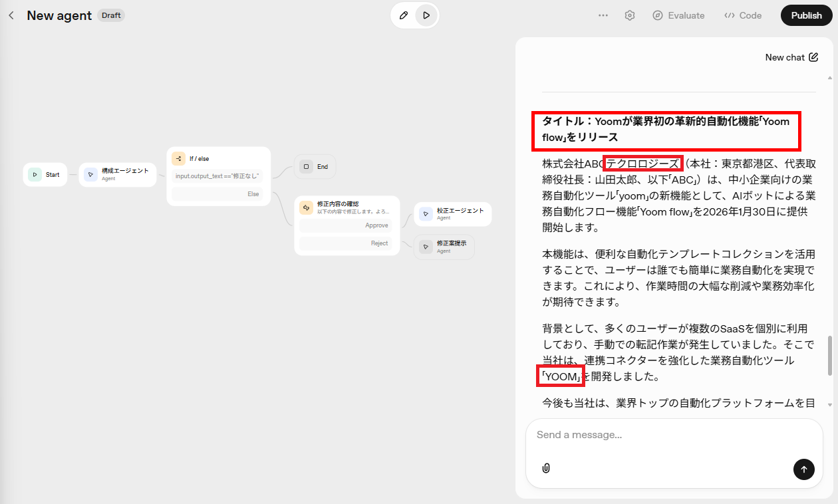Click the End node stop icon
Viewport: 838px width, 504px height.
click(306, 167)
